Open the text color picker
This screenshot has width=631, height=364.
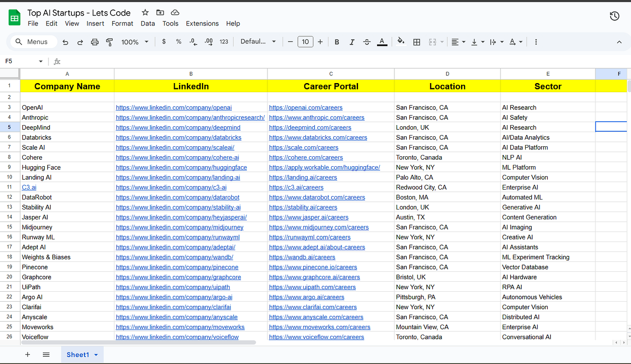[x=382, y=42]
